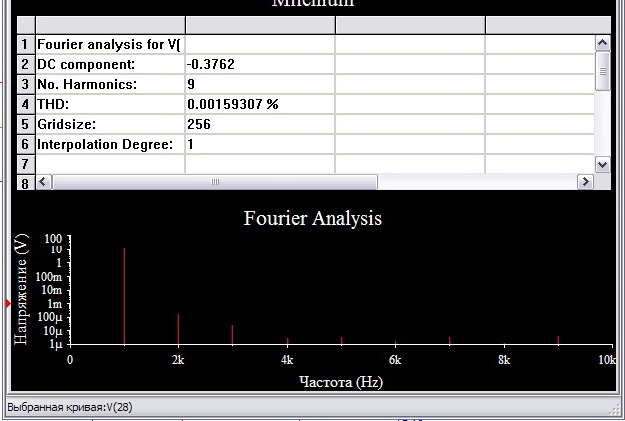Click the interpolation degree value 1 cell

[x=260, y=144]
